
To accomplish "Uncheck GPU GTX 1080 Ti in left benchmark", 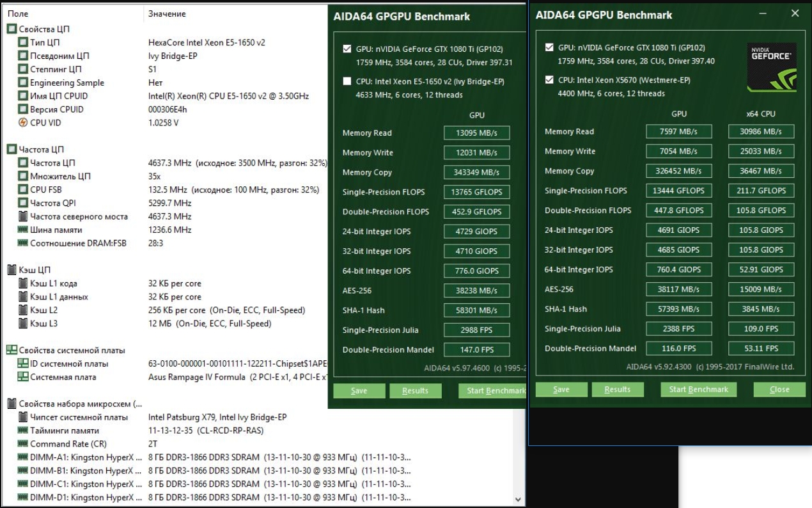I will 347,49.
